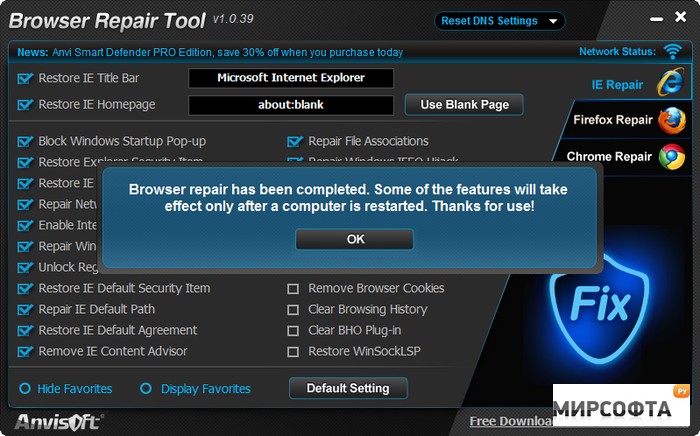The width and height of the screenshot is (700, 436).
Task: Select the Display Favorites radio button
Action: tap(146, 389)
